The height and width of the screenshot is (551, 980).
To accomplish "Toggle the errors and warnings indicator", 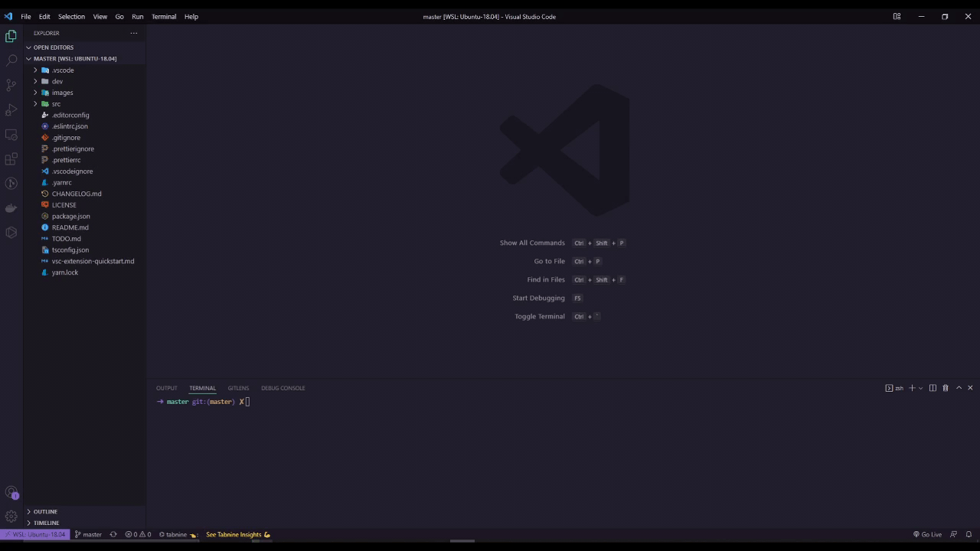I will tap(138, 534).
